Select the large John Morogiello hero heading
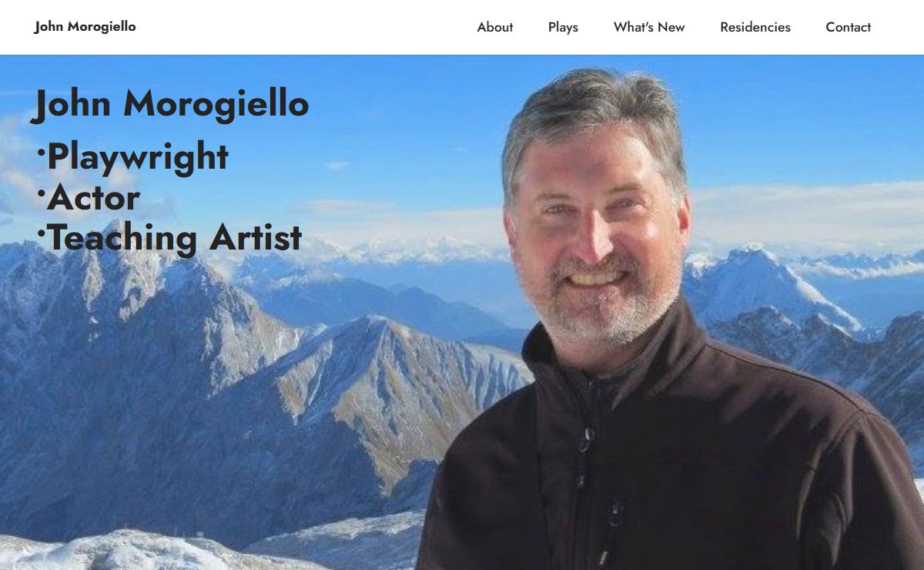The width and height of the screenshot is (924, 570). pyautogui.click(x=170, y=103)
